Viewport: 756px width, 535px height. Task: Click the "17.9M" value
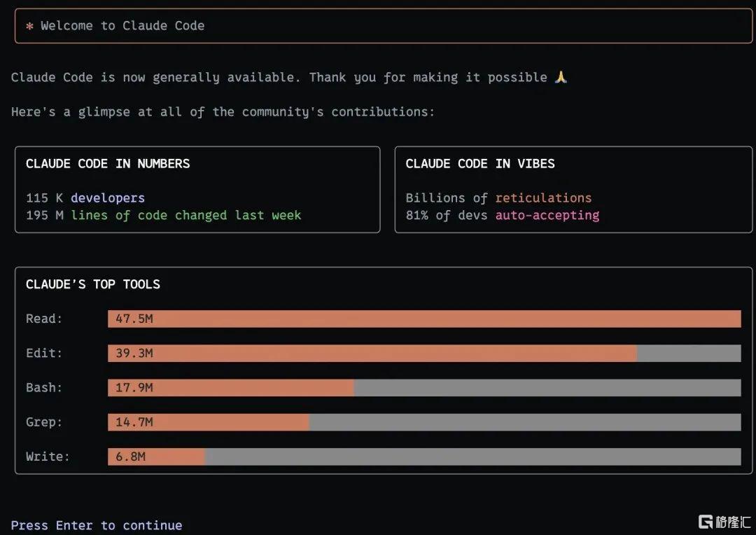coord(134,388)
